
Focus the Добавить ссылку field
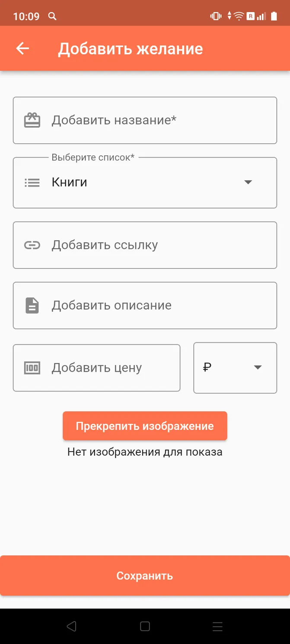click(145, 245)
